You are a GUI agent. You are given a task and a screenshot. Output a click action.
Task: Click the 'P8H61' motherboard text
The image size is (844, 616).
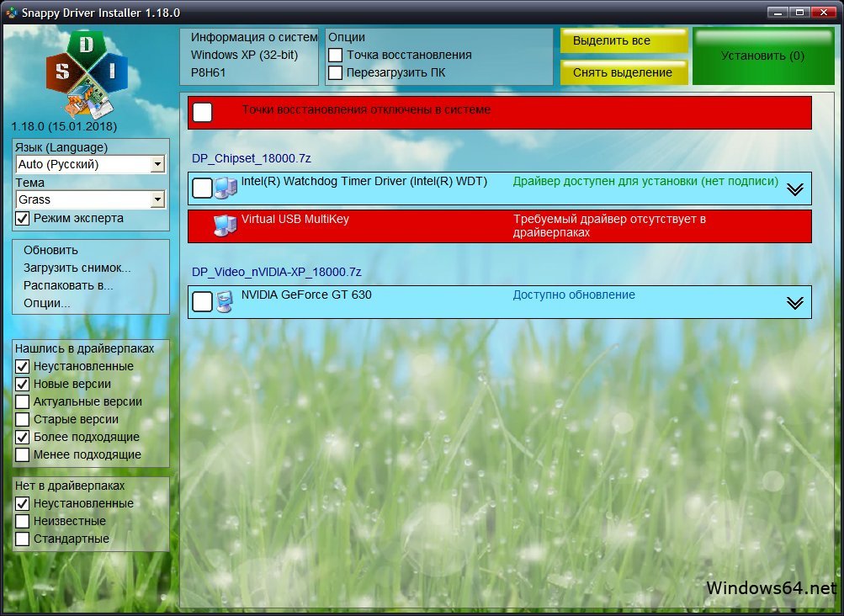pyautogui.click(x=209, y=72)
